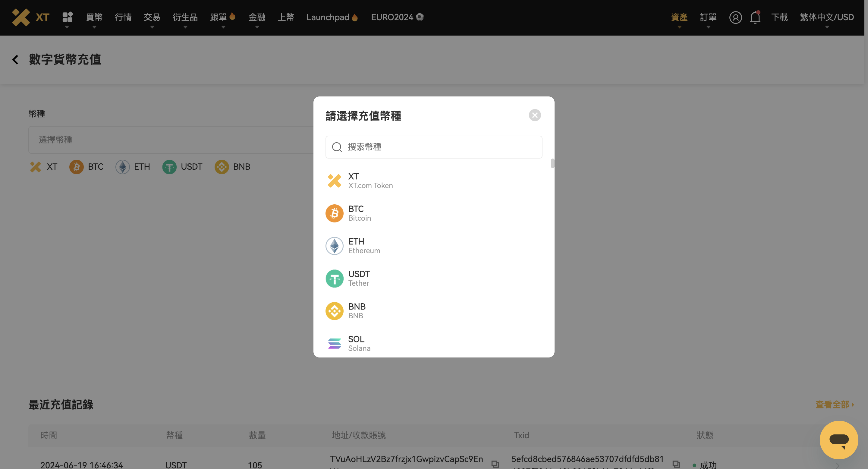The height and width of the screenshot is (469, 868).
Task: Click XT quick-select icon under currency field
Action: pos(35,167)
